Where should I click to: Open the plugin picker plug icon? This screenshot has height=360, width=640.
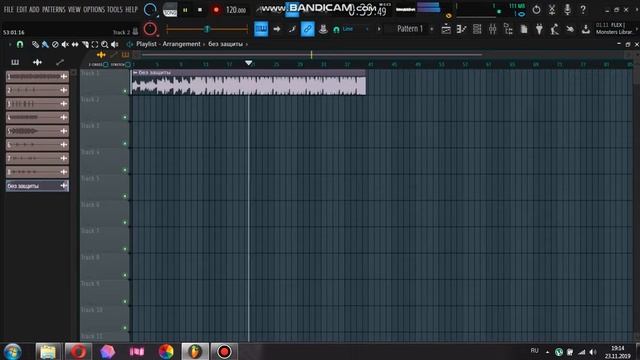539,29
